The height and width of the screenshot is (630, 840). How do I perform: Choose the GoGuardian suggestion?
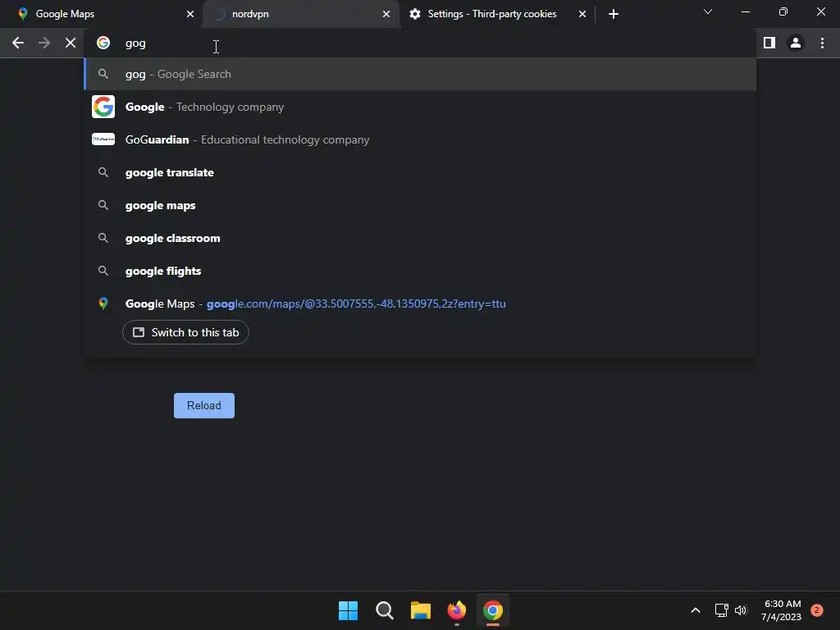421,139
